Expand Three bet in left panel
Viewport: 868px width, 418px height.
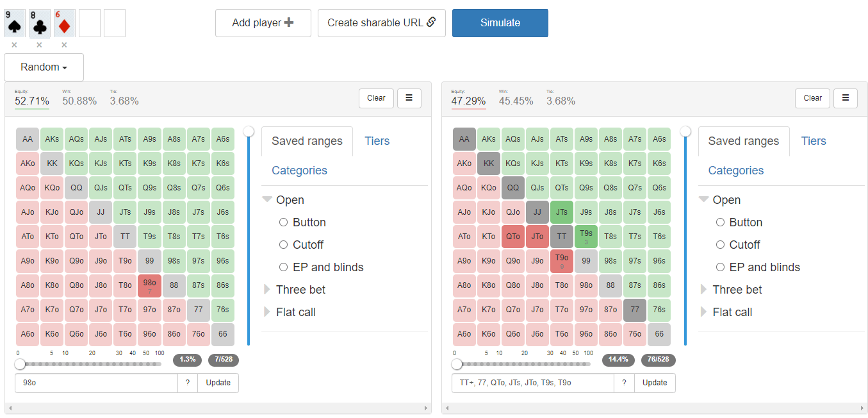point(300,290)
